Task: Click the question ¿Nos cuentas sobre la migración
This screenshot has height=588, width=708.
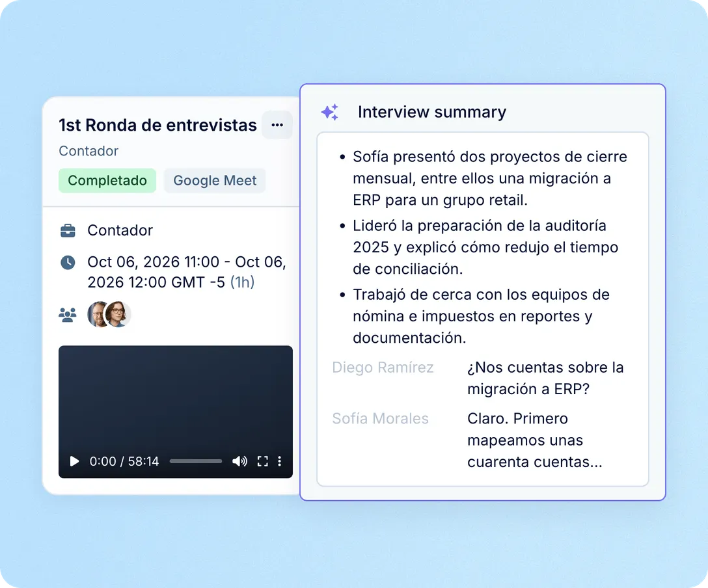Action: coord(545,378)
